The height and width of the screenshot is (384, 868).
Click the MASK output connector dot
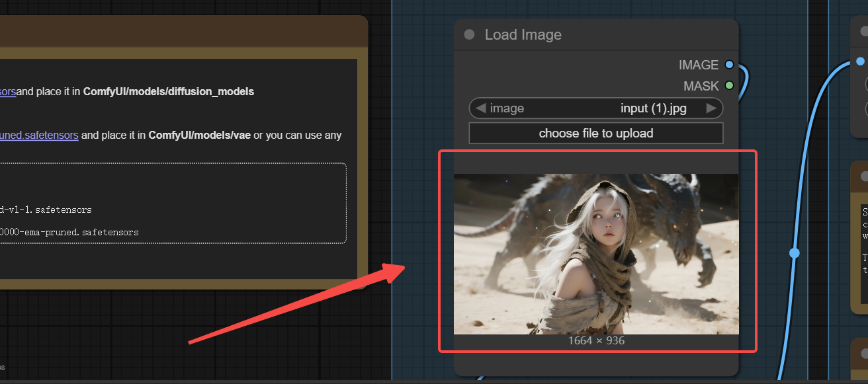click(729, 85)
